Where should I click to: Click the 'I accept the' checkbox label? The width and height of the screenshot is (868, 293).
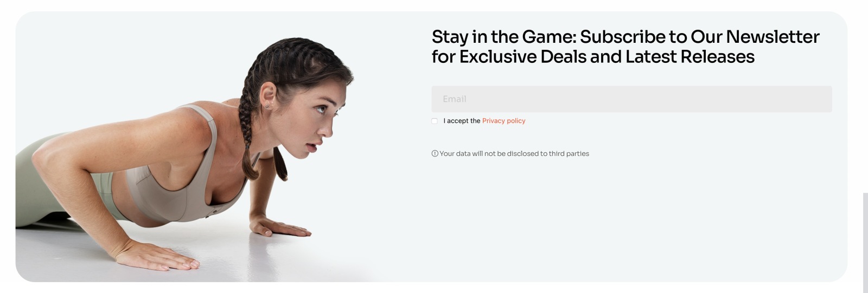(x=462, y=121)
